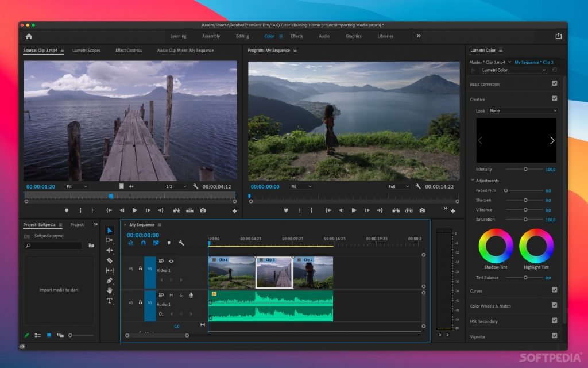Viewport: 588px width, 368px height.
Task: Export frame from Program monitor camera icon
Action: coord(422,210)
